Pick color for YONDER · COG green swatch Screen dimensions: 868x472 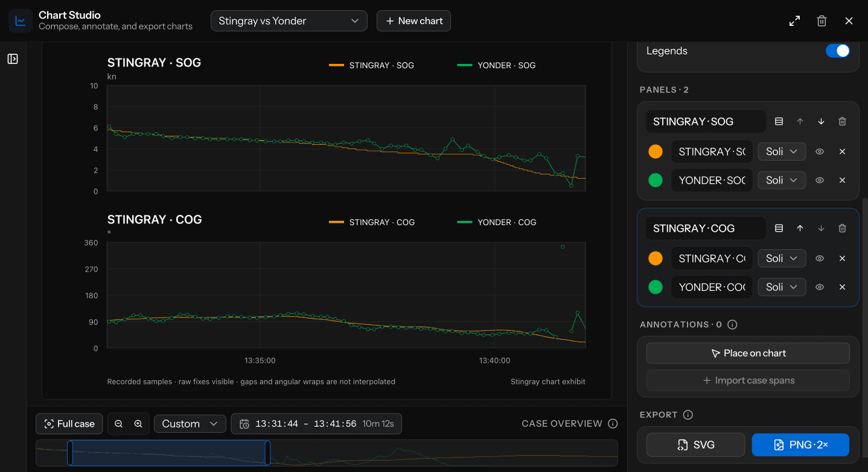[x=656, y=287]
